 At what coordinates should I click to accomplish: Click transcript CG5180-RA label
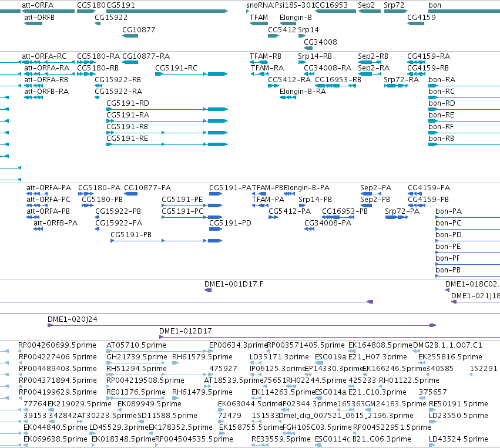[x=99, y=56]
